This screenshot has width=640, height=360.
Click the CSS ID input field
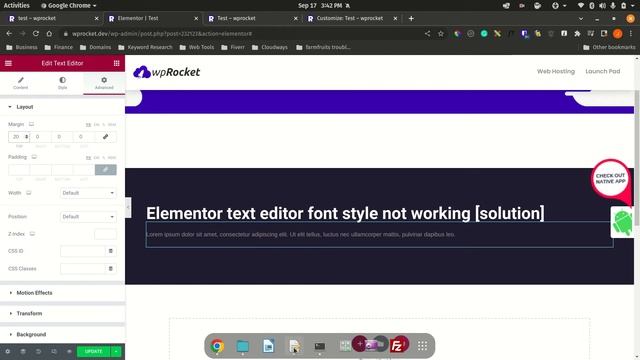tap(83, 251)
